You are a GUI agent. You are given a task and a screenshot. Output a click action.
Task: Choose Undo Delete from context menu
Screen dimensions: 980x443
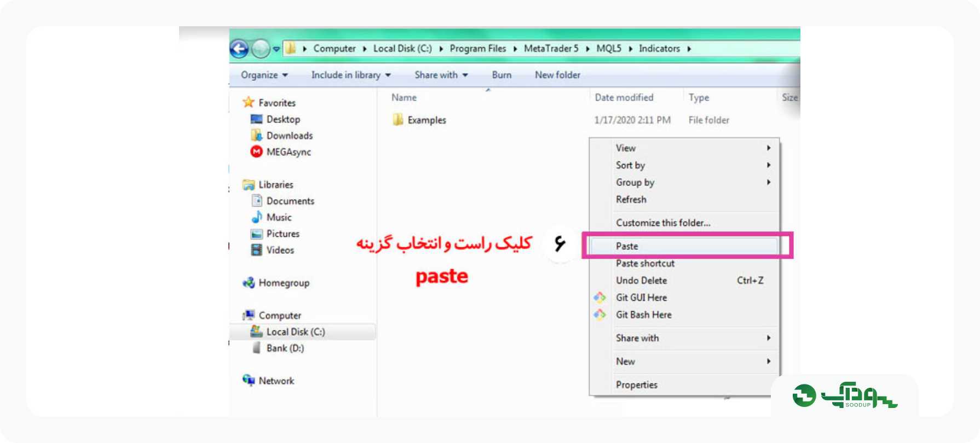[x=684, y=281]
